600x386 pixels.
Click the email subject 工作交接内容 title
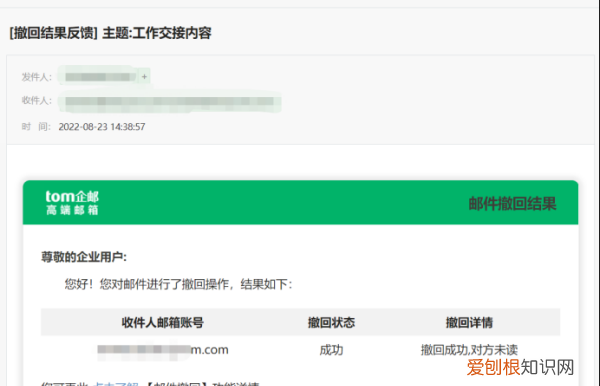click(110, 33)
